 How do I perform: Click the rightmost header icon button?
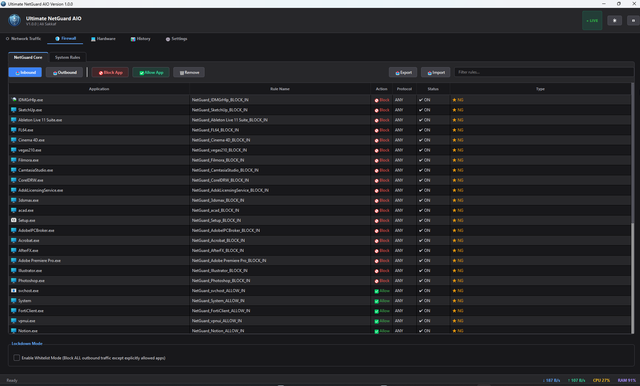(633, 20)
